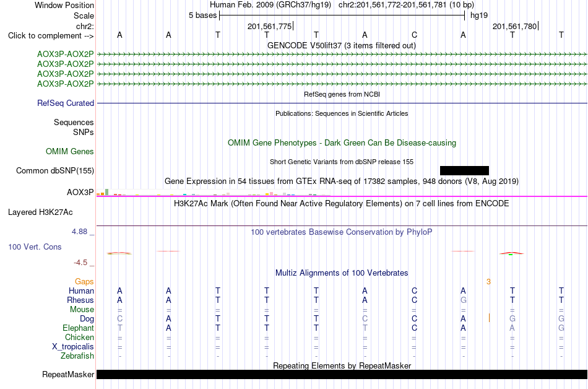Click the Zebrafish species label

click(x=77, y=356)
